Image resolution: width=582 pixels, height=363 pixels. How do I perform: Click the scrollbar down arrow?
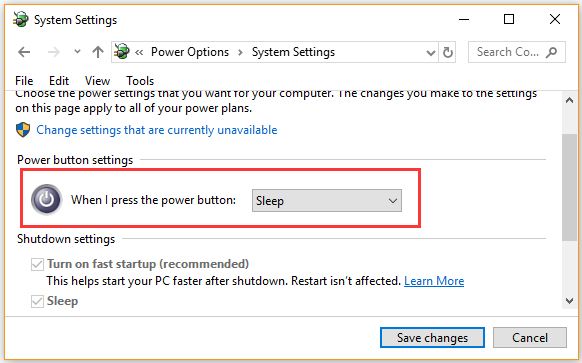click(569, 301)
